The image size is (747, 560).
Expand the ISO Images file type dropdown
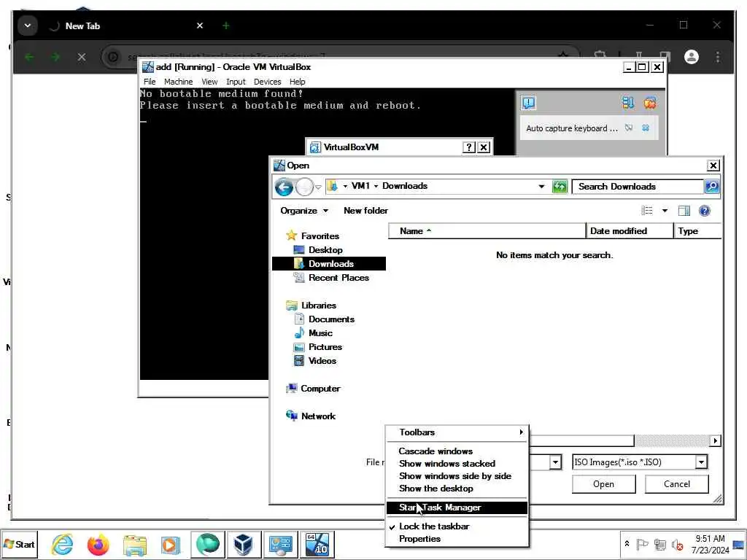coord(701,462)
